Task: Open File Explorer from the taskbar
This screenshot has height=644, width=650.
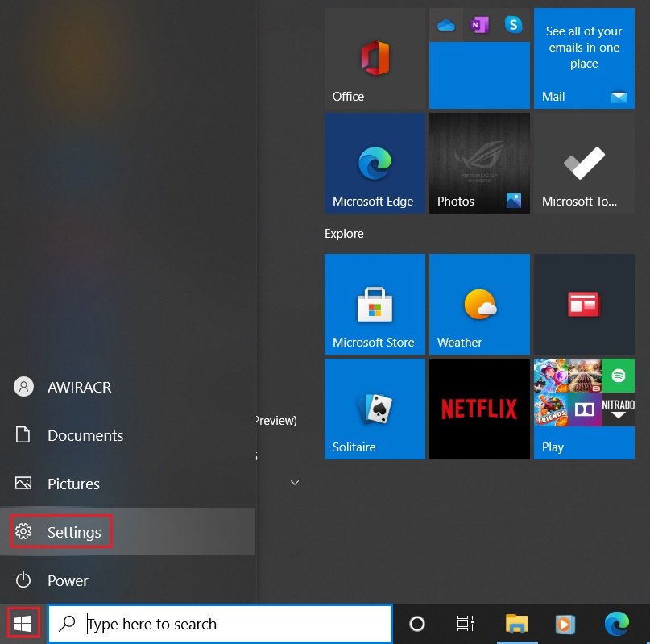Action: 515,623
